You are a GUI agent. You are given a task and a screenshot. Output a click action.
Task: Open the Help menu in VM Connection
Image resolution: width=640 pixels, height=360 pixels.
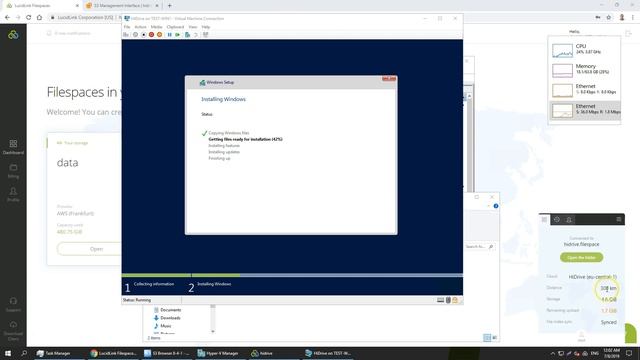(206, 27)
